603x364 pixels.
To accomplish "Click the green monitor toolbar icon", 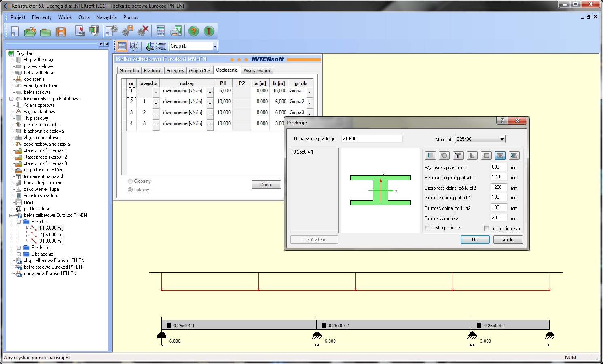I will (x=94, y=31).
